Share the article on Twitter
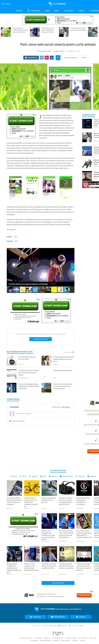 click(42, 58)
